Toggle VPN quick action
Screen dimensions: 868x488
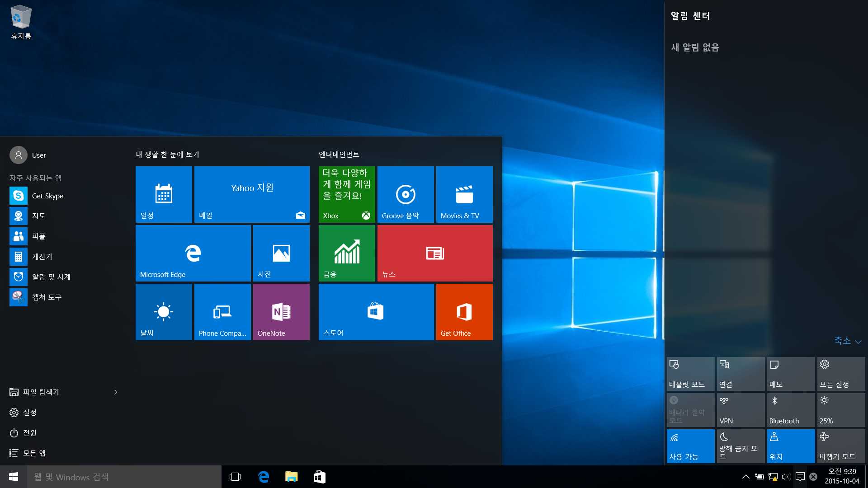(x=741, y=410)
